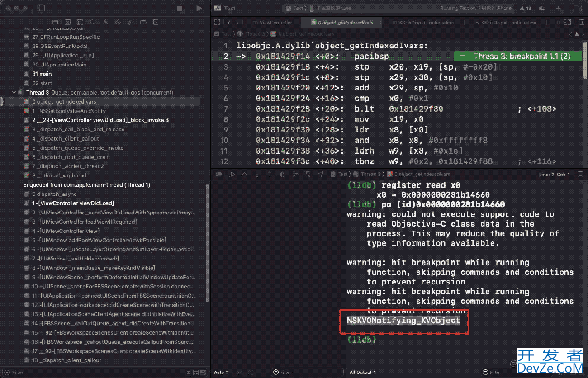Open the Breakpoint navigator icon

click(x=143, y=22)
